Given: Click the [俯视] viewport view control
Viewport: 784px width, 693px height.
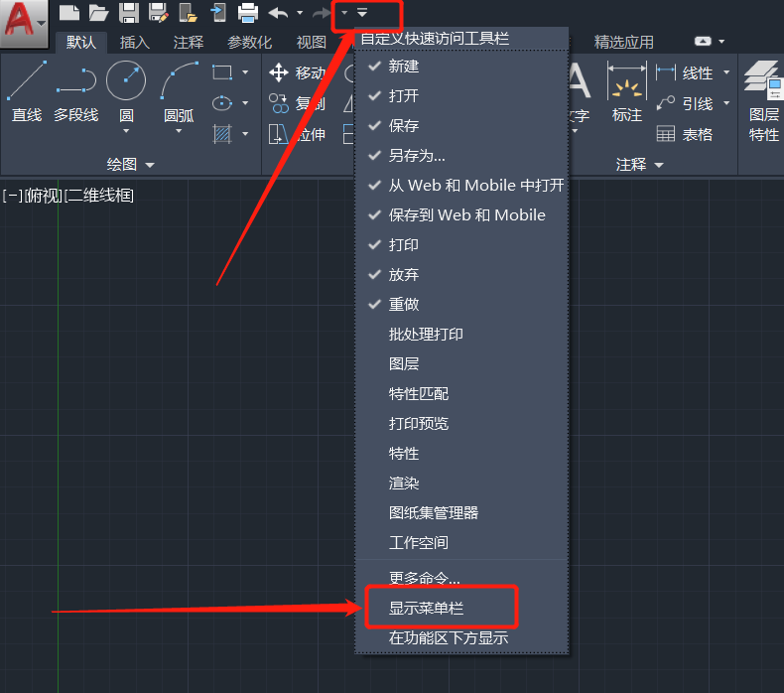Looking at the screenshot, I should (44, 196).
